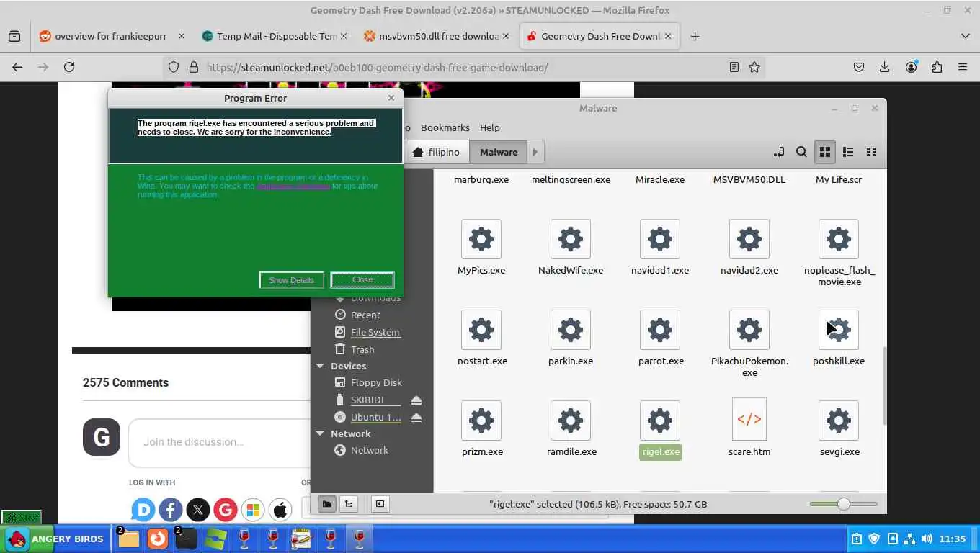Collapse the Network section header in sidebar
The height and width of the screenshot is (553, 980).
[320, 433]
